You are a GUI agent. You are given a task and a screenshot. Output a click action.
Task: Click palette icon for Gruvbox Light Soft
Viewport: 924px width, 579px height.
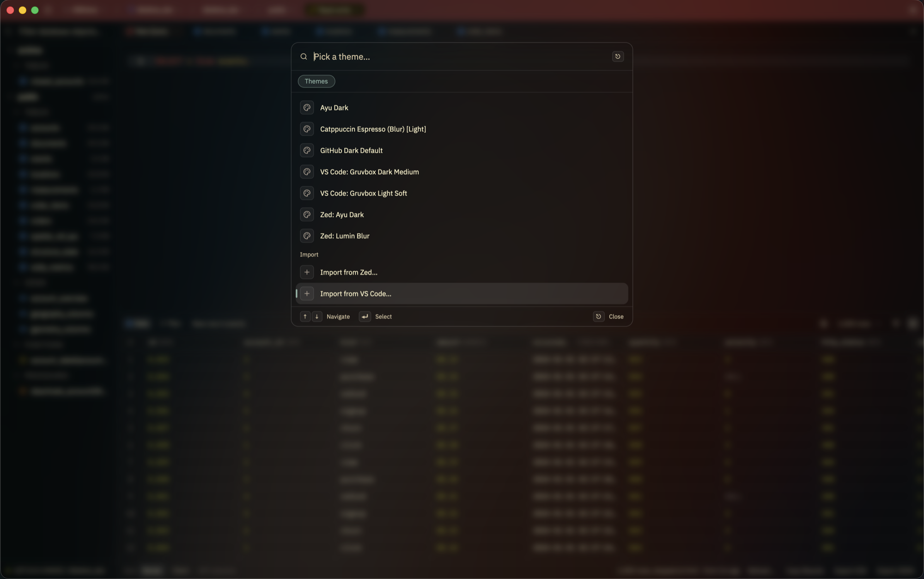click(x=307, y=193)
